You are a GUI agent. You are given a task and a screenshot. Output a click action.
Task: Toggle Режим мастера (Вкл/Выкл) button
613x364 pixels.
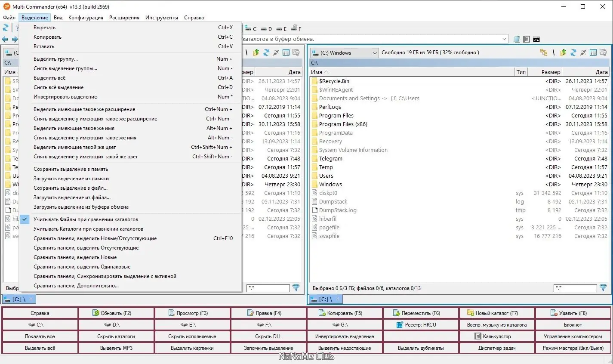573,348
